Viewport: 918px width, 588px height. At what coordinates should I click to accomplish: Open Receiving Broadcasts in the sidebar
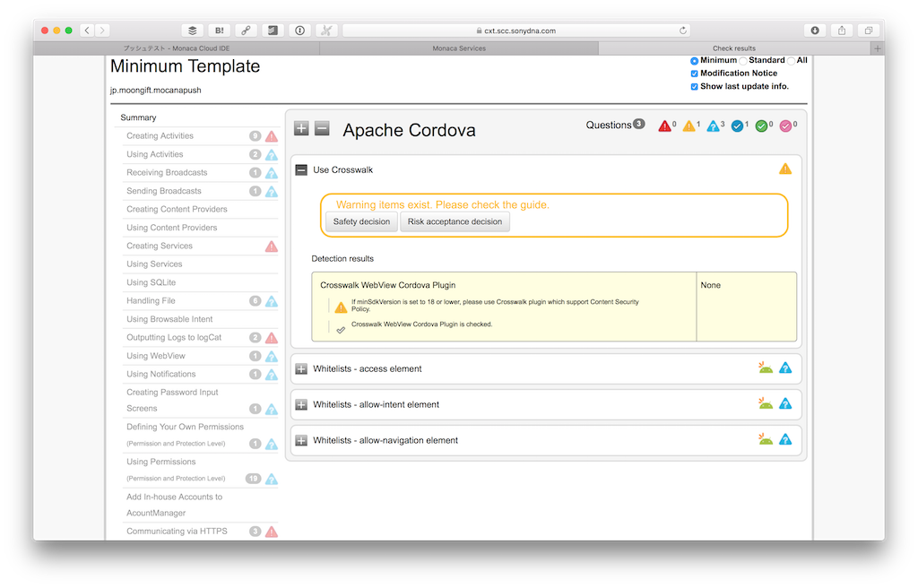[x=167, y=173]
